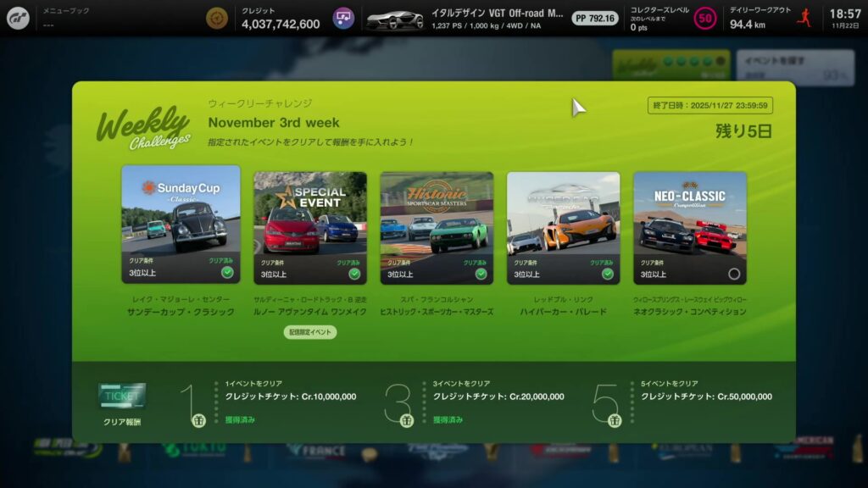Click the gold credits coin icon
868x488 pixels.
pos(218,18)
